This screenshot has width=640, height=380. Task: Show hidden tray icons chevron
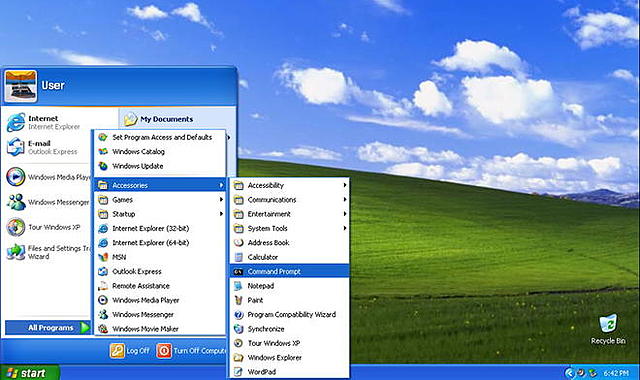(569, 373)
